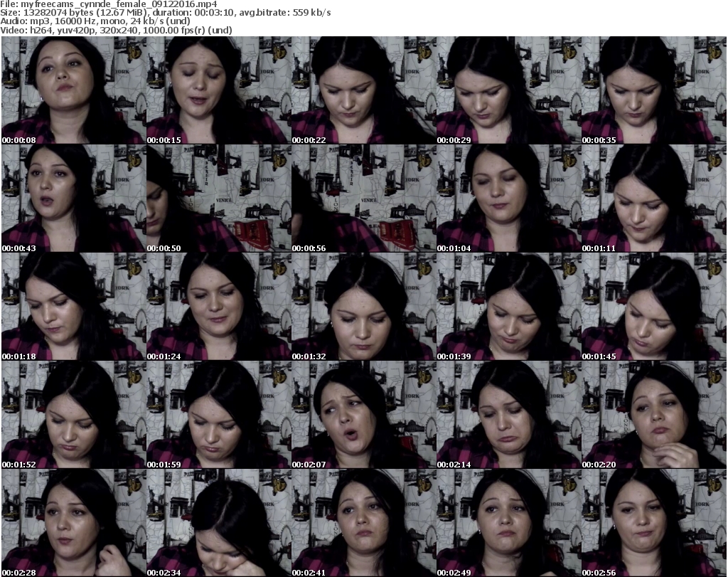Select the frame timestamped 00:02:49
Viewport: 728px width, 577px height.
[x=508, y=523]
